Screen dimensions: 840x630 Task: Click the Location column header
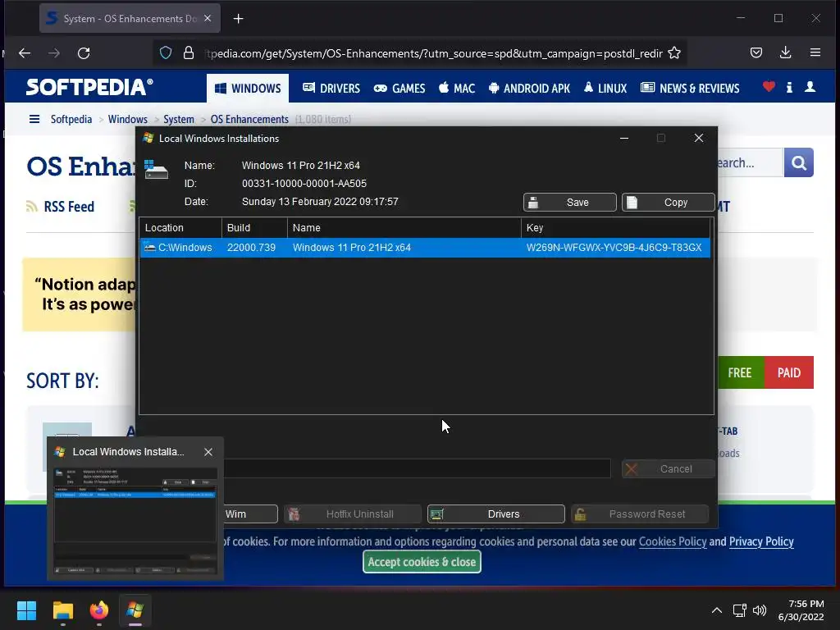click(x=180, y=228)
